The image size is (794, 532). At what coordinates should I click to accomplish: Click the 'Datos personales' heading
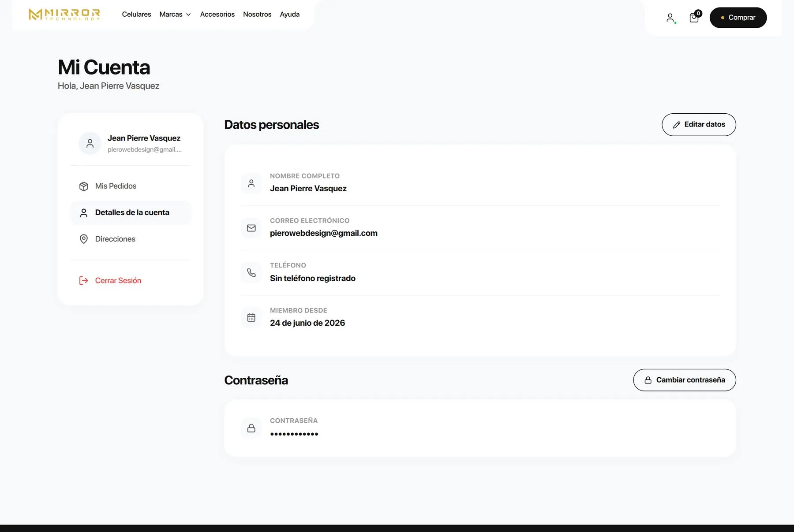[272, 125]
